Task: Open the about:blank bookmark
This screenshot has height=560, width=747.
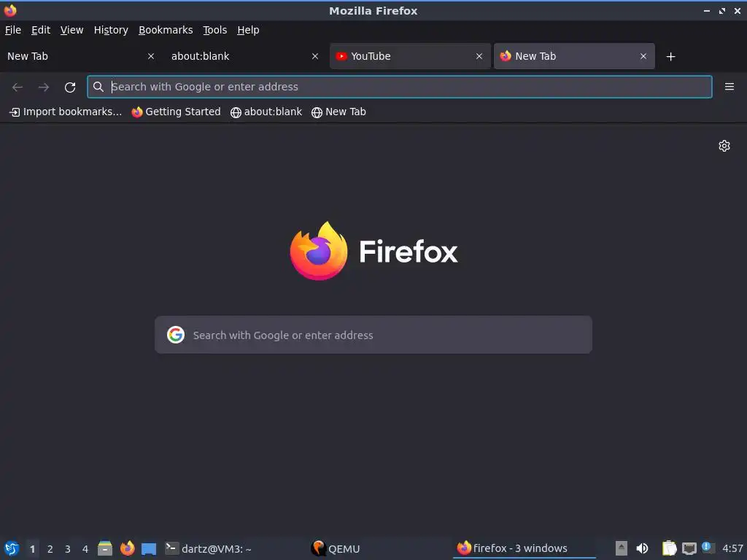Action: click(266, 112)
